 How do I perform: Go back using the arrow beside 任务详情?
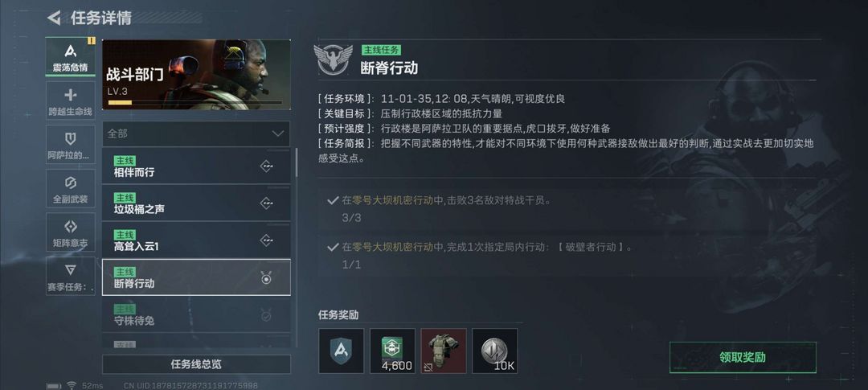click(54, 18)
